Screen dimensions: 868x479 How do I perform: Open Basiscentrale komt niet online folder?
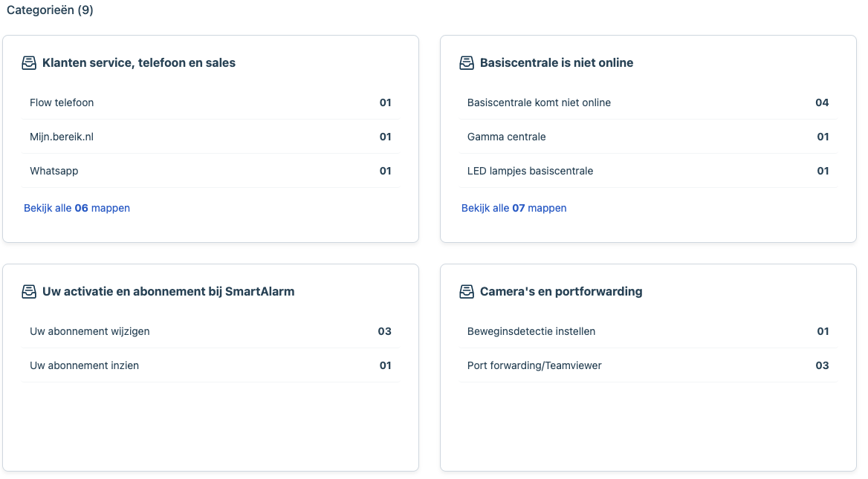[539, 102]
